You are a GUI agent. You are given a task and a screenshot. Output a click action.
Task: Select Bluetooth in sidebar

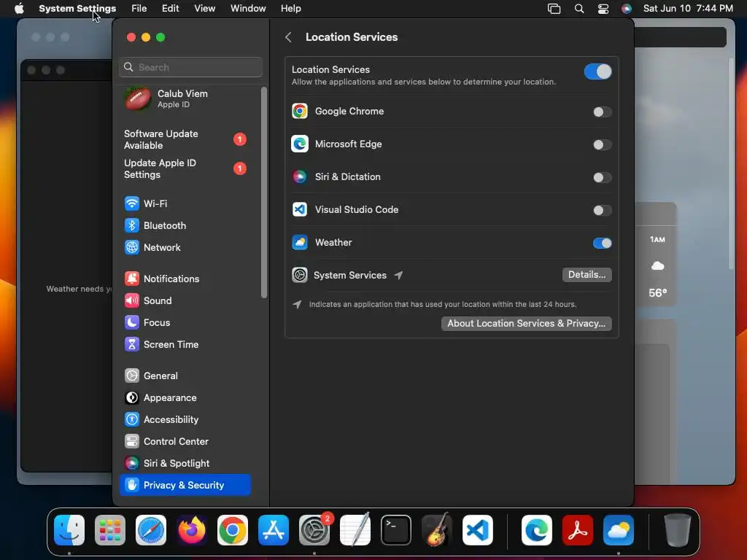(185, 226)
